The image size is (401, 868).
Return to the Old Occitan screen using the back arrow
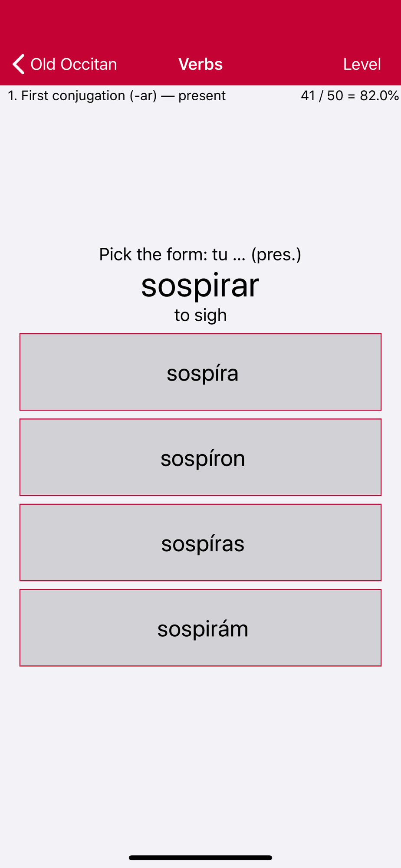click(x=18, y=64)
